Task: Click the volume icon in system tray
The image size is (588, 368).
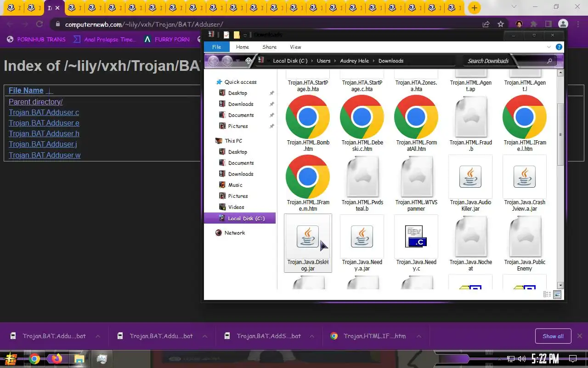Action: tap(522, 359)
